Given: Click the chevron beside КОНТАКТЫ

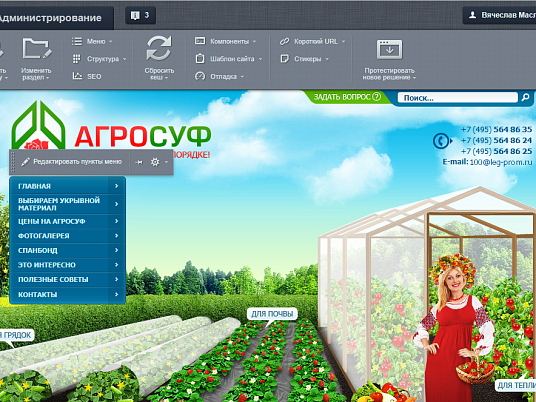Looking at the screenshot, I should [117, 294].
